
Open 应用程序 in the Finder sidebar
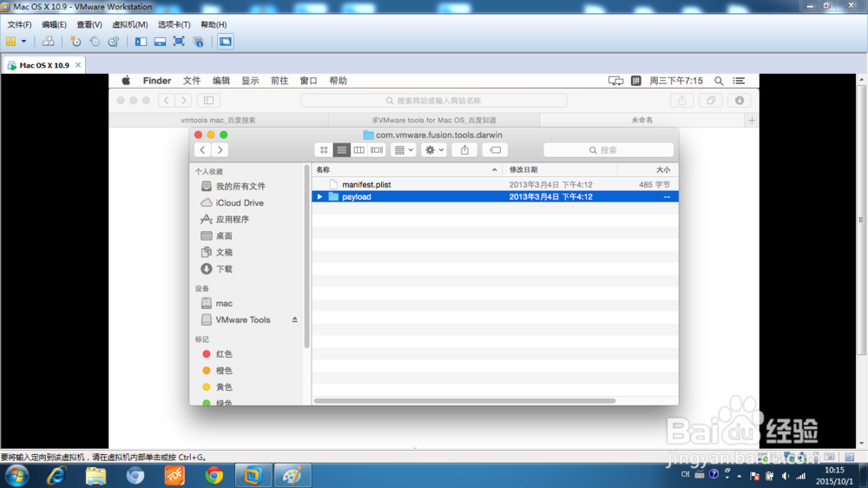click(232, 220)
